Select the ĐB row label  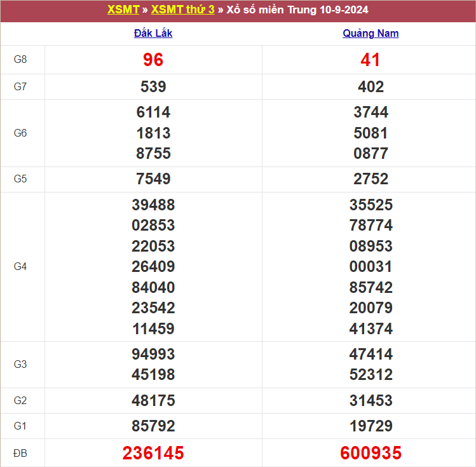point(20,453)
